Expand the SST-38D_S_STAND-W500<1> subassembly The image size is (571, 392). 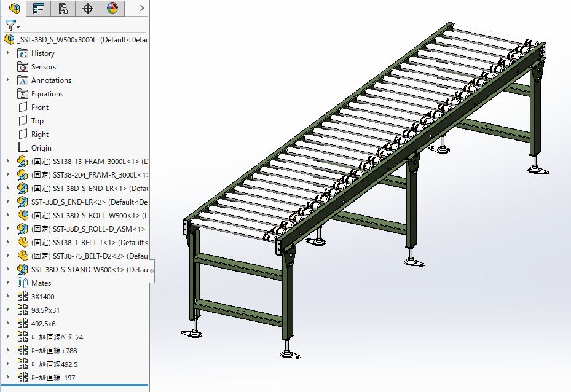click(7, 269)
